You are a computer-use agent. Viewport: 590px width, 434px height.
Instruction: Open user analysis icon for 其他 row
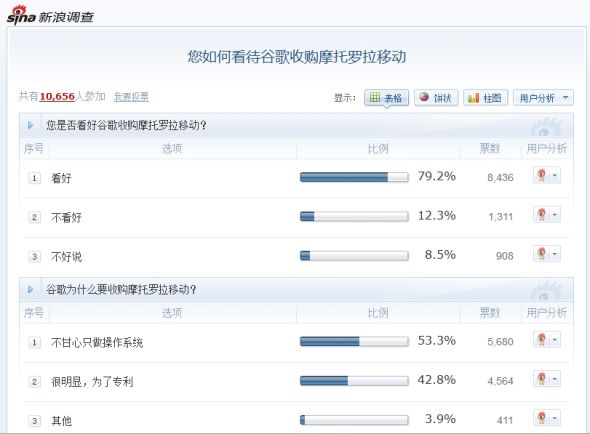point(542,418)
